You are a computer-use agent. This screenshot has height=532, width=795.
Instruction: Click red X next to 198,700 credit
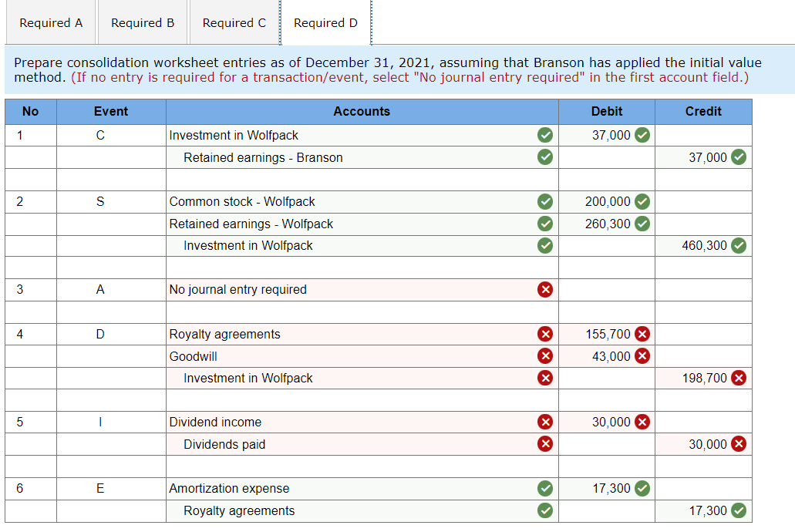[739, 378]
